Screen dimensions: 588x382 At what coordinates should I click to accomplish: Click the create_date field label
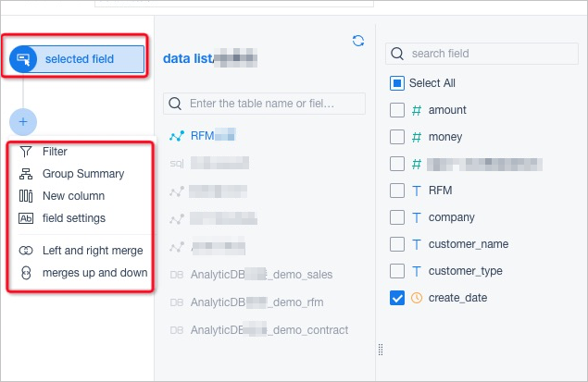(457, 298)
